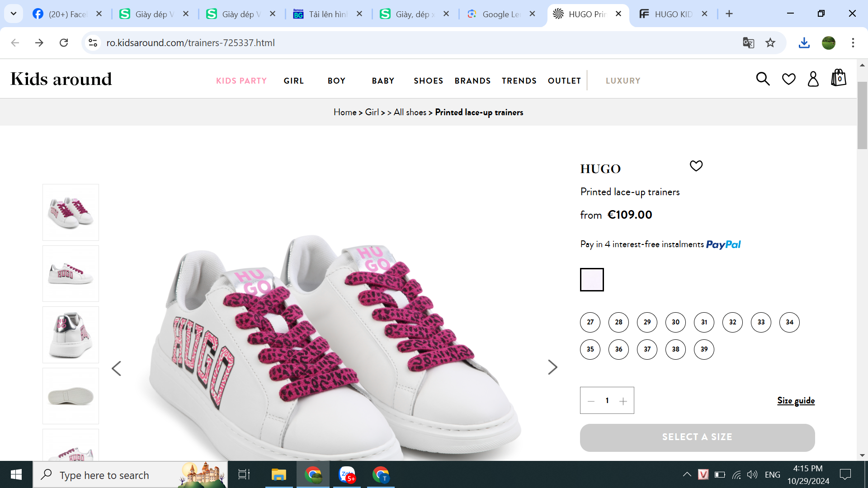Choose size 38
The height and width of the screenshot is (488, 868).
[x=675, y=349]
